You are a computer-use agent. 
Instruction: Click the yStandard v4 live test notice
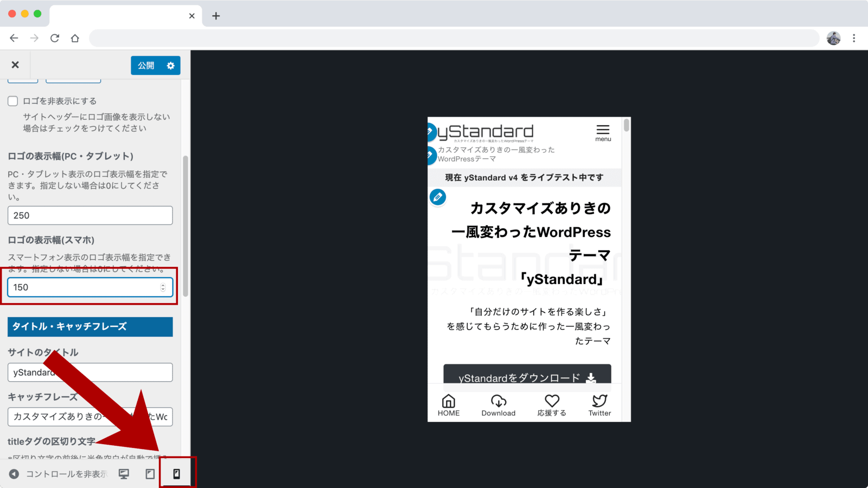pos(524,178)
